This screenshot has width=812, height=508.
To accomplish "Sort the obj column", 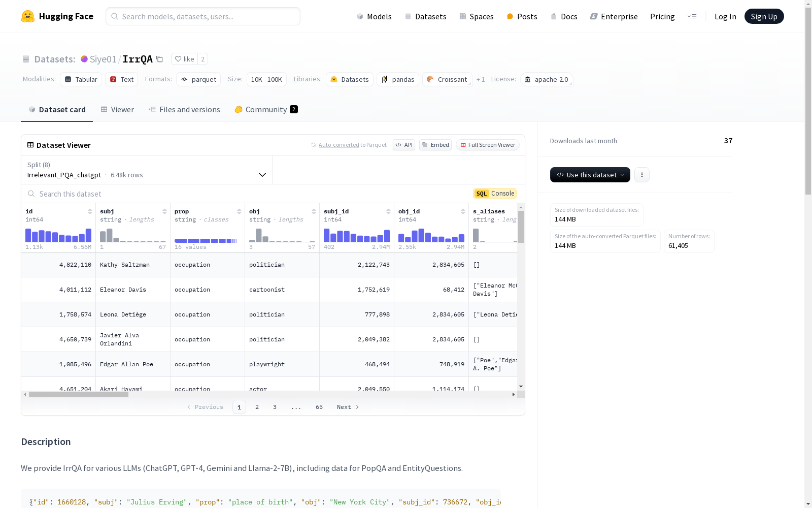I will tap(314, 211).
